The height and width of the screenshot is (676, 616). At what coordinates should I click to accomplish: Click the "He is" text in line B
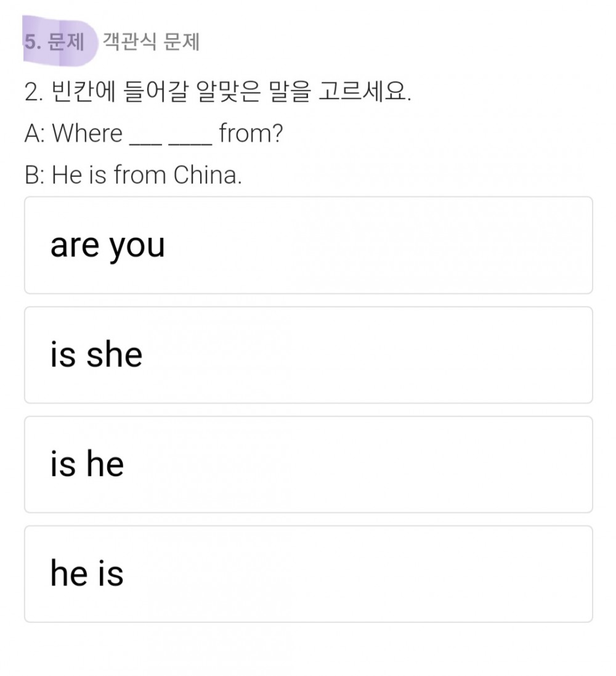pos(79,176)
